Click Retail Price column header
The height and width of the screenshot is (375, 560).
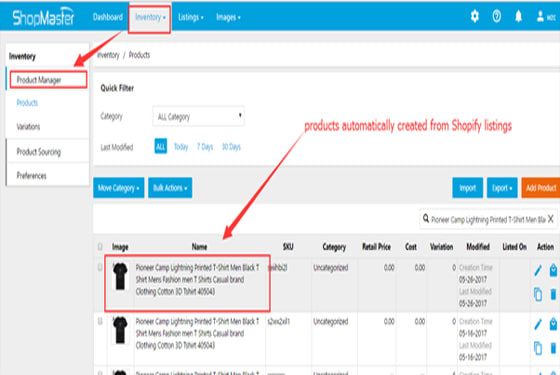[376, 246]
